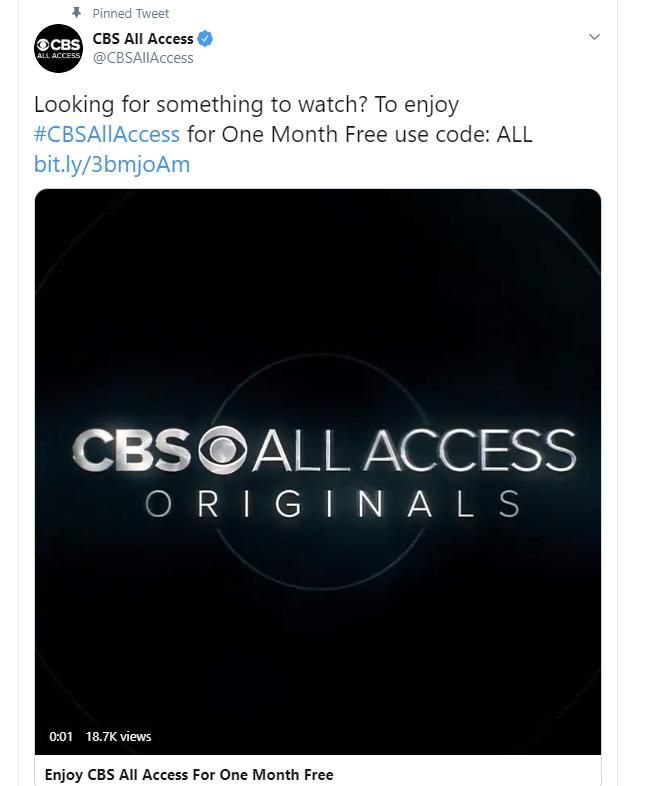Click the ORIGINALS text in the video

tap(332, 504)
